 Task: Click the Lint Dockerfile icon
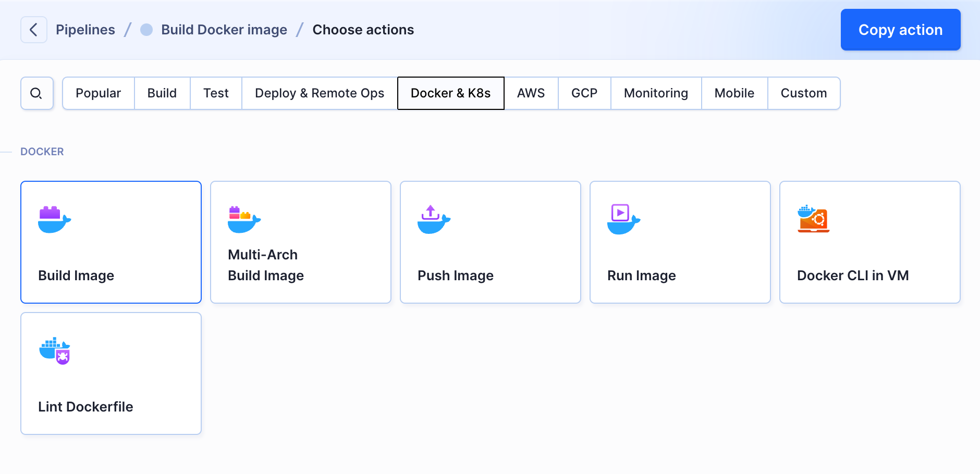55,351
